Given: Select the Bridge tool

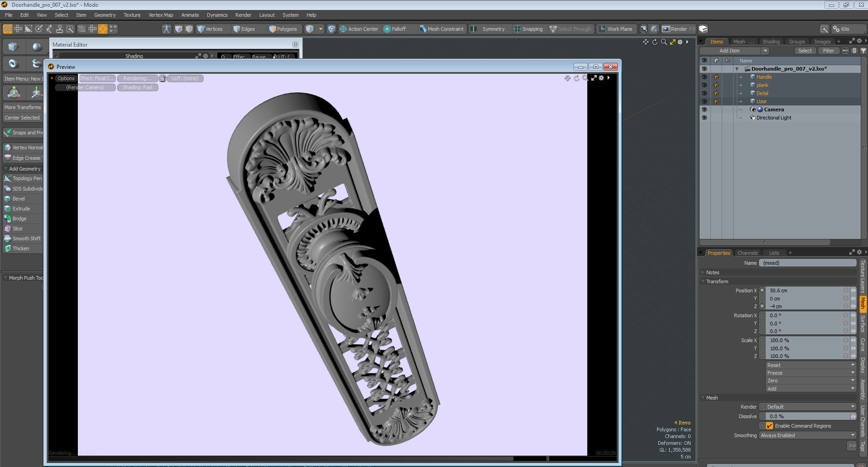Looking at the screenshot, I should 23,219.
